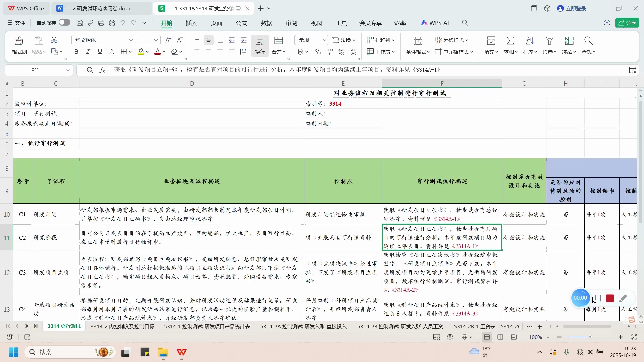Open the 公式 ribbon tab
This screenshot has height=362, width=644.
[x=241, y=23]
